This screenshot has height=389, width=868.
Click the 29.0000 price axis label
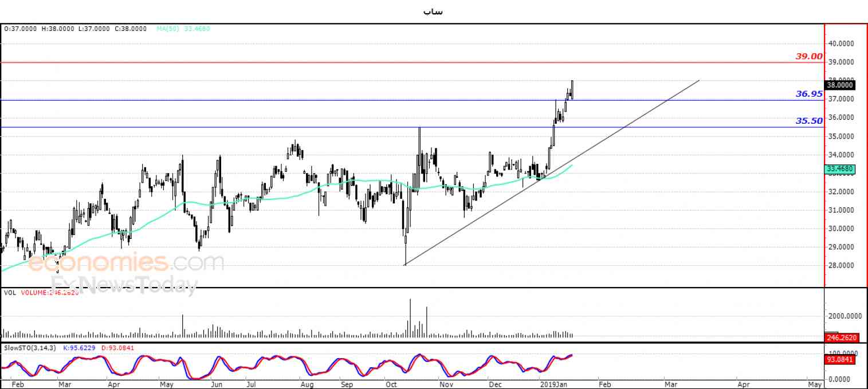point(841,247)
